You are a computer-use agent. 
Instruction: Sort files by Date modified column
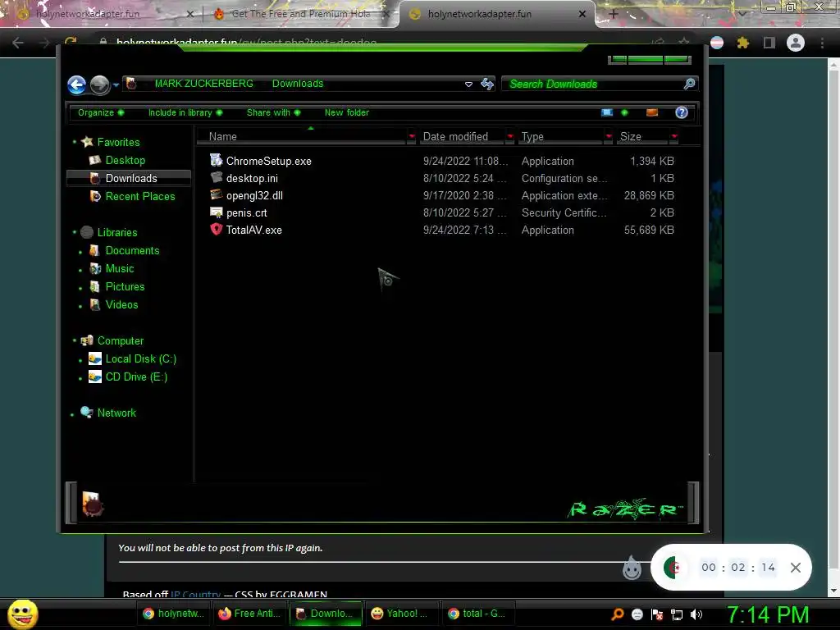click(x=463, y=137)
